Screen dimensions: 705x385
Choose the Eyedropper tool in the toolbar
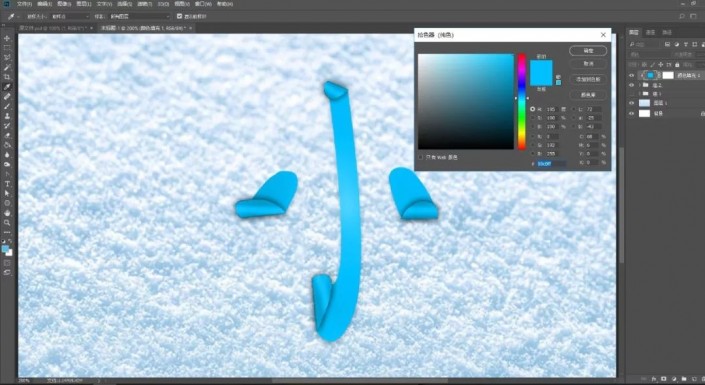coord(7,87)
